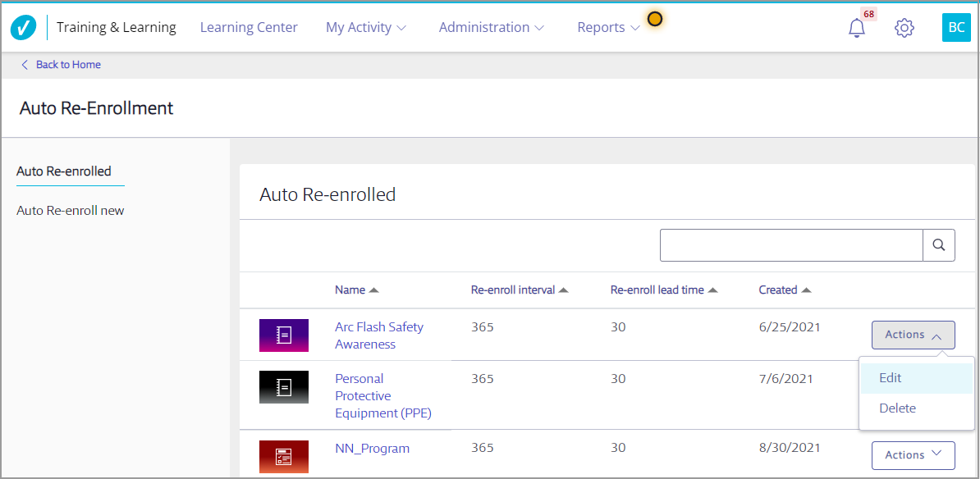
Task: Sort by Name column arrow
Action: pos(373,290)
